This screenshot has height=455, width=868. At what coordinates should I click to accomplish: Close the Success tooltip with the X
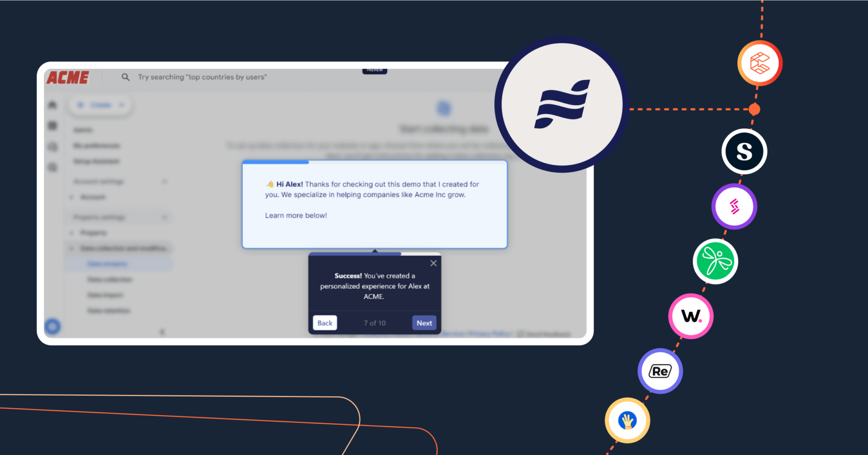433,263
